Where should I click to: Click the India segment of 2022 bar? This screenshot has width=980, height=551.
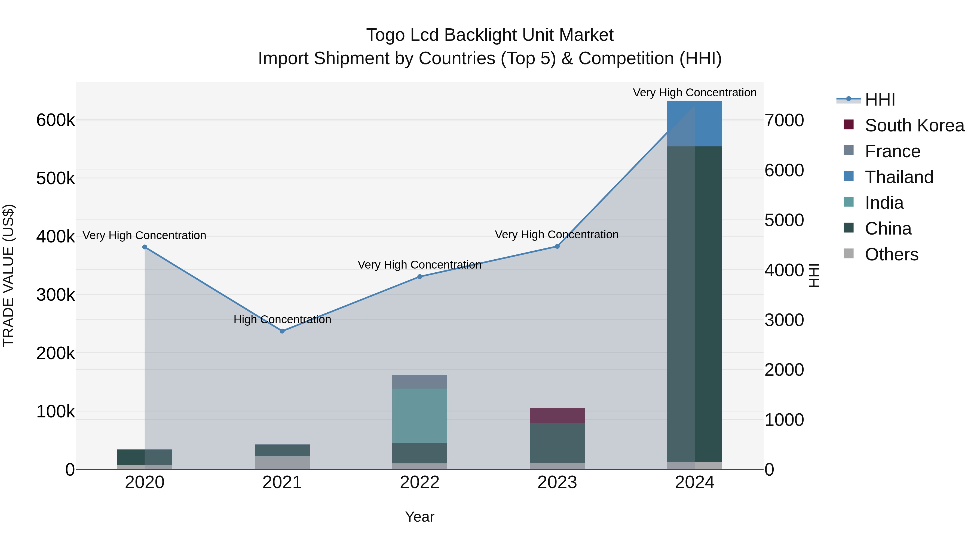[419, 416]
